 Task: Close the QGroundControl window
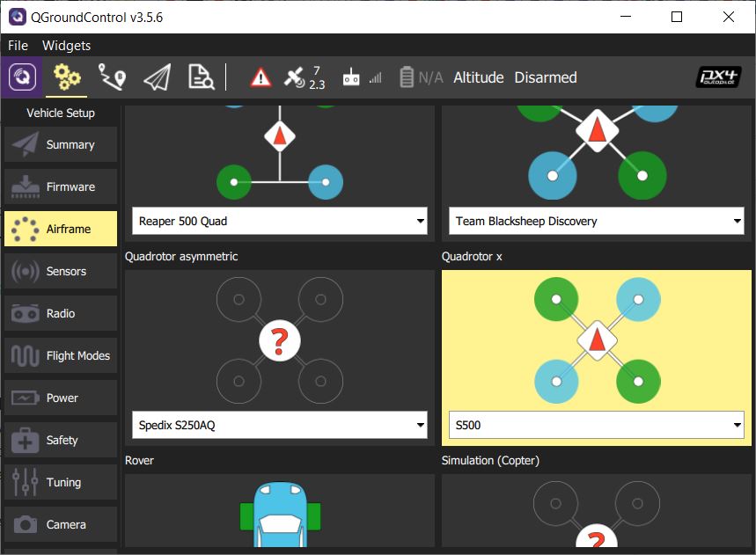click(729, 17)
